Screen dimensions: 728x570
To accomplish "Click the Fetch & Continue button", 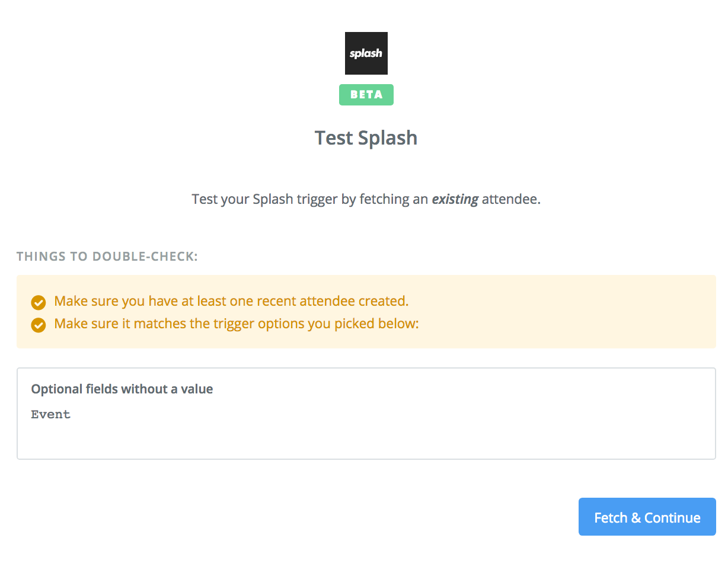I will pyautogui.click(x=647, y=517).
